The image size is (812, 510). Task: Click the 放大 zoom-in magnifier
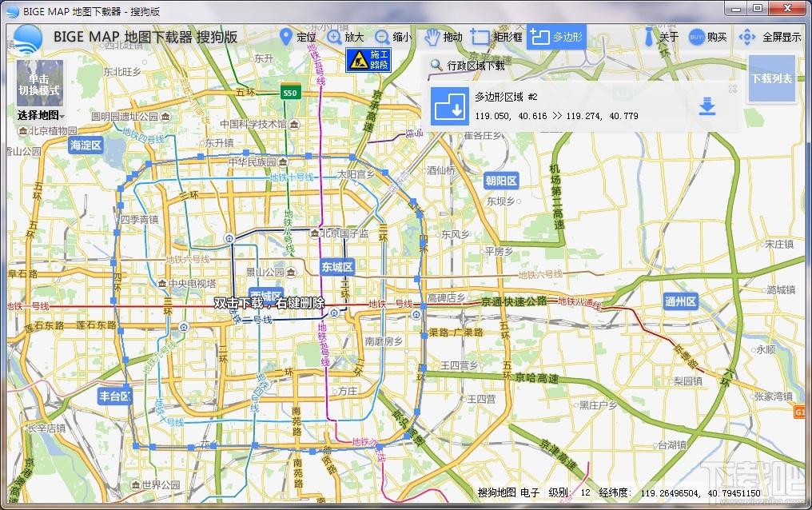click(345, 37)
